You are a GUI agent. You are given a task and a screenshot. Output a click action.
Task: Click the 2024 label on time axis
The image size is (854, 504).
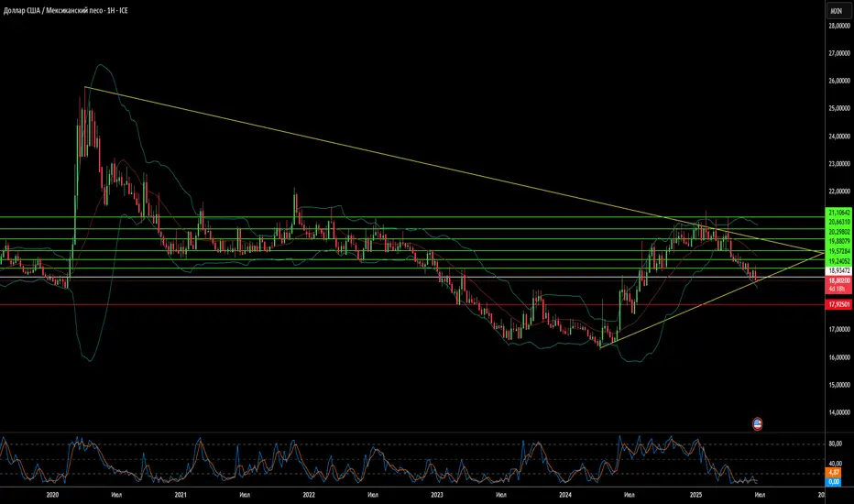[x=565, y=495]
